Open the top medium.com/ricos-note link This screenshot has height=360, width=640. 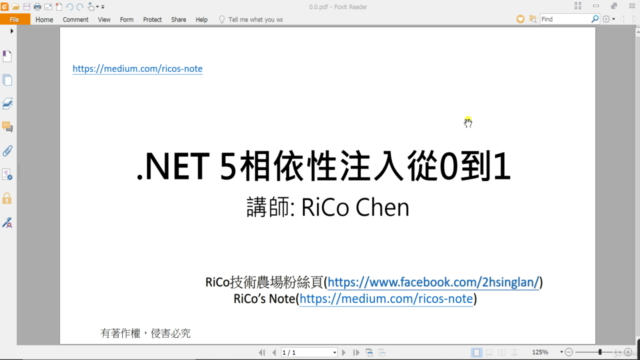point(137,69)
